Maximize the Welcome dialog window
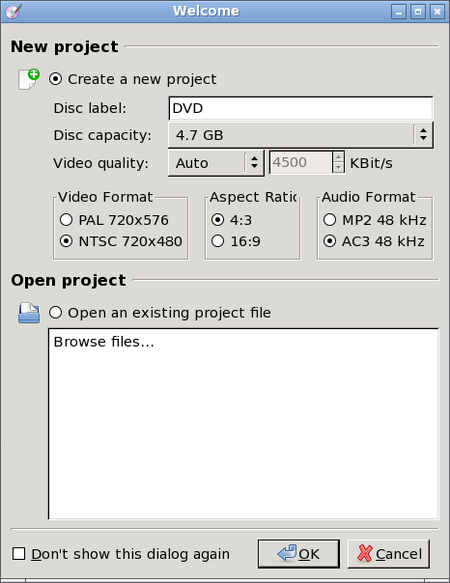The height and width of the screenshot is (583, 450). [418, 12]
